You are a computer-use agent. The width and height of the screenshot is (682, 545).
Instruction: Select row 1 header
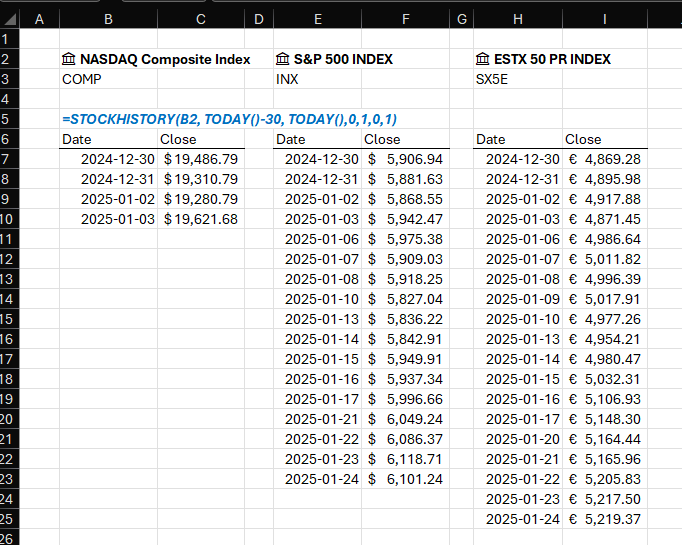pyautogui.click(x=10, y=39)
